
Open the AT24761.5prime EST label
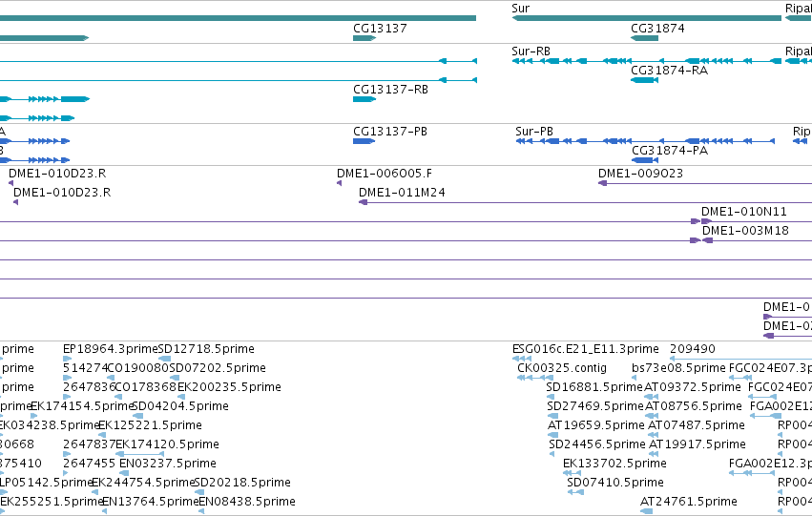[689, 502]
